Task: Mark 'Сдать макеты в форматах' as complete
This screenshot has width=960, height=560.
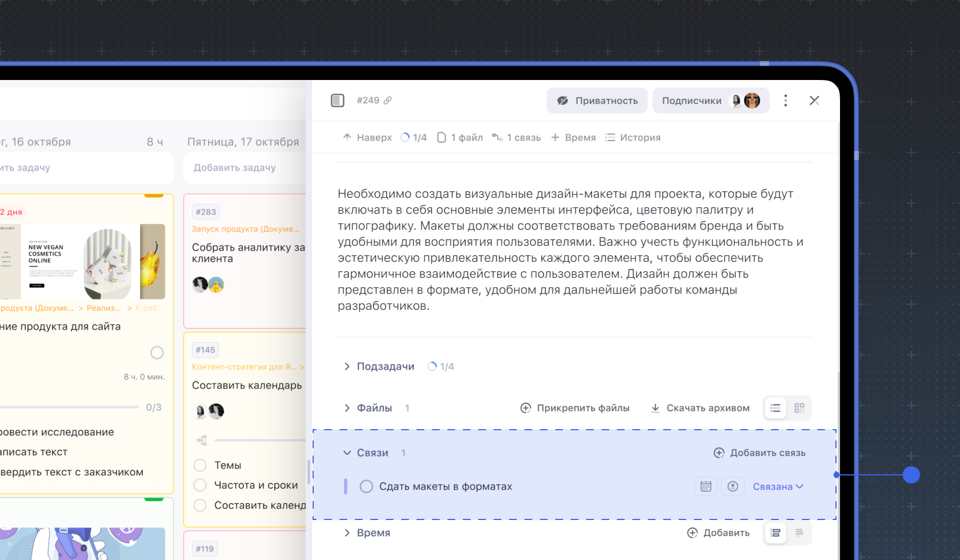Action: tap(366, 486)
